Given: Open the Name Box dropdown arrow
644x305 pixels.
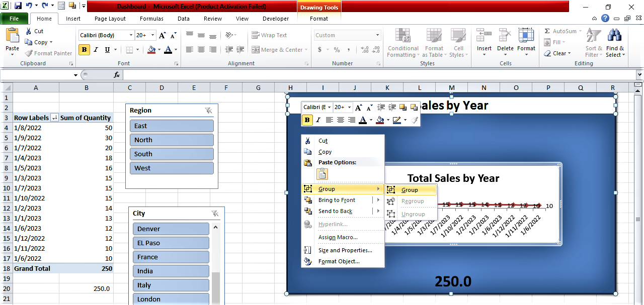Looking at the screenshot, I should (x=75, y=75).
